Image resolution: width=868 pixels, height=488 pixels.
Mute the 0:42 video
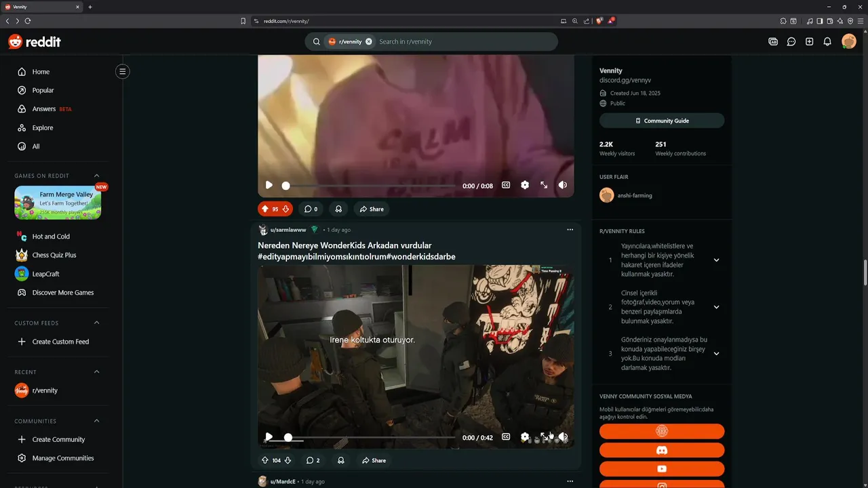(x=563, y=437)
